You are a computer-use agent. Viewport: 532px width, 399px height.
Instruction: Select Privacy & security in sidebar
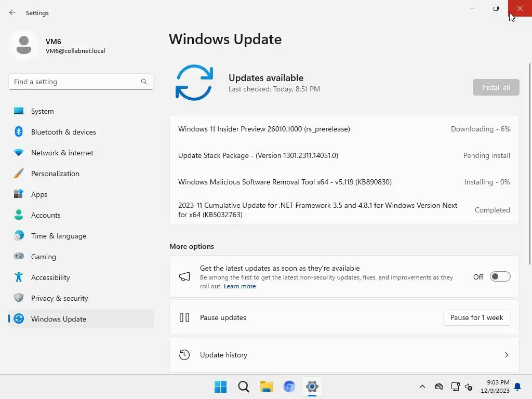click(81, 298)
